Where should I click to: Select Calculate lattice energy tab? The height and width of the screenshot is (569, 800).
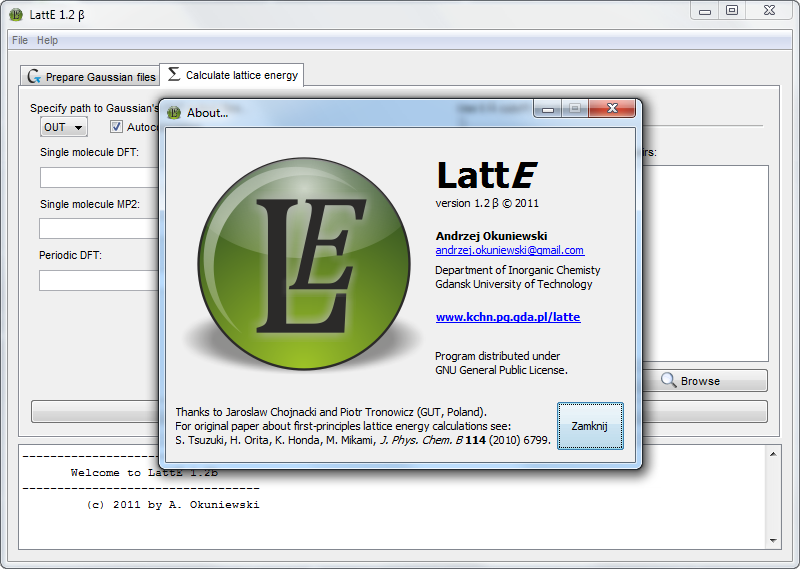(232, 75)
